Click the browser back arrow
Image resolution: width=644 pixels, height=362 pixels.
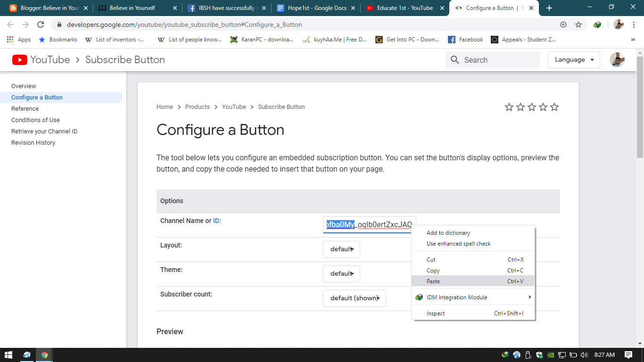pyautogui.click(x=10, y=25)
